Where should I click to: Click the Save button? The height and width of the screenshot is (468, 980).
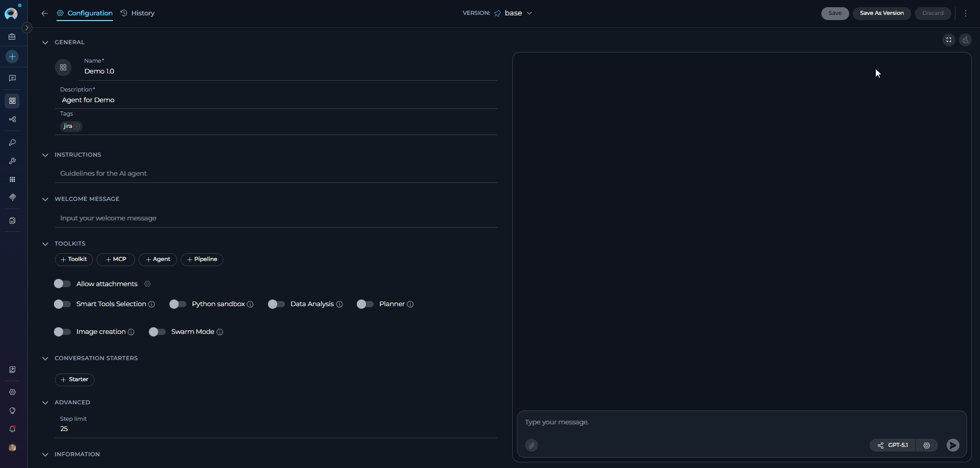[835, 13]
